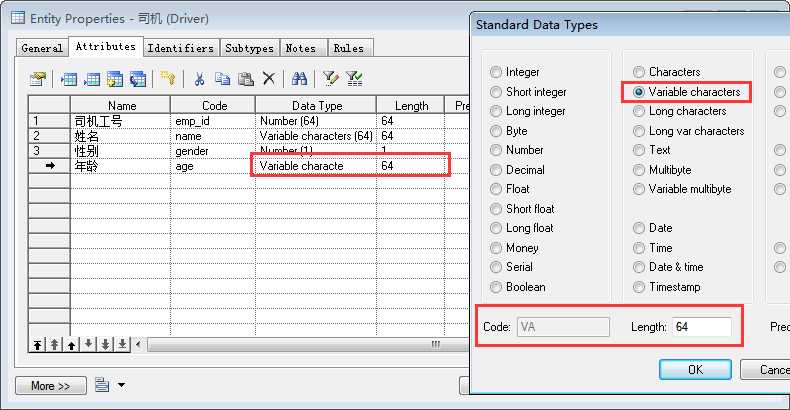Click the Copy toolbar icon

(x=222, y=79)
